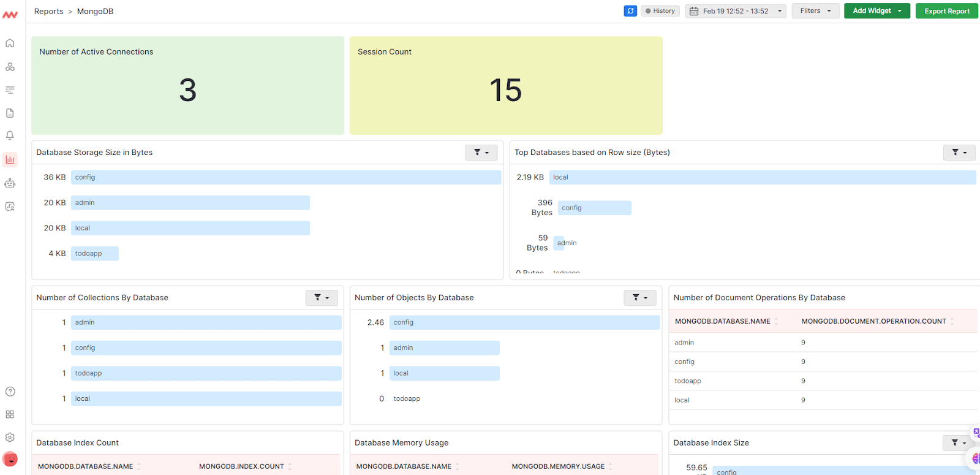Open the Help question mark icon
This screenshot has width=980, height=475.
tap(10, 392)
